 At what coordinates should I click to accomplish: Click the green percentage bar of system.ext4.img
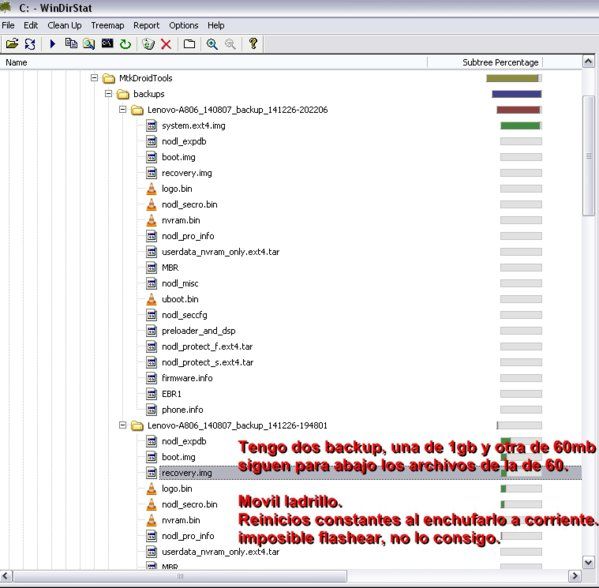tap(520, 126)
